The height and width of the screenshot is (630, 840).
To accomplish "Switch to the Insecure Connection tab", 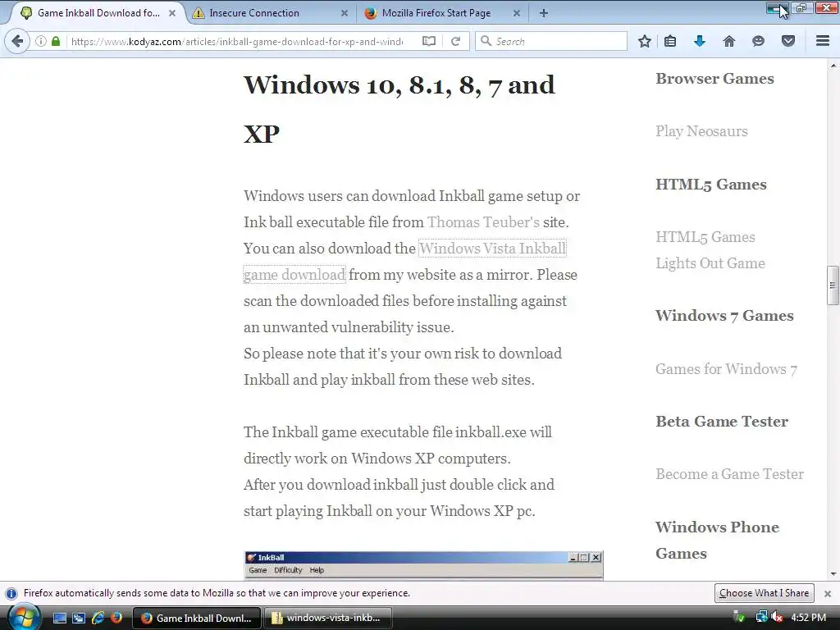I will [272, 13].
